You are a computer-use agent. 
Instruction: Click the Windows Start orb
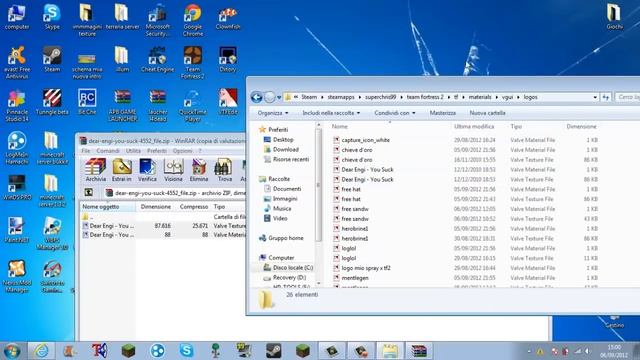pos(12,351)
